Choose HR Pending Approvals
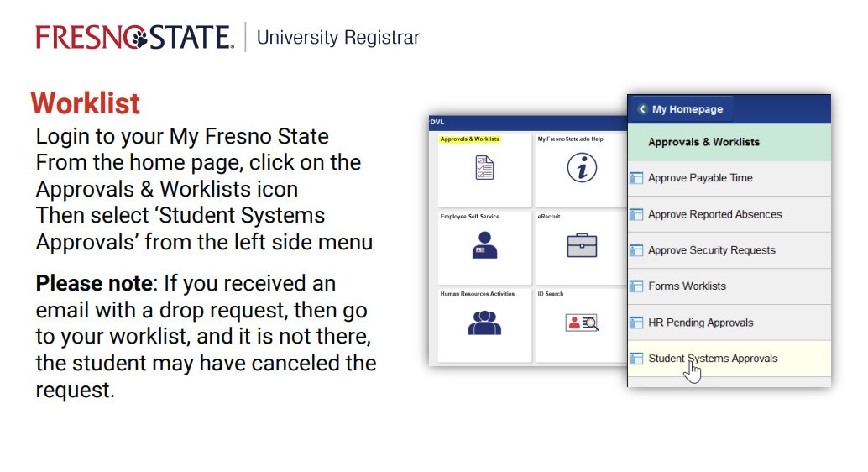The height and width of the screenshot is (472, 868). tap(700, 323)
